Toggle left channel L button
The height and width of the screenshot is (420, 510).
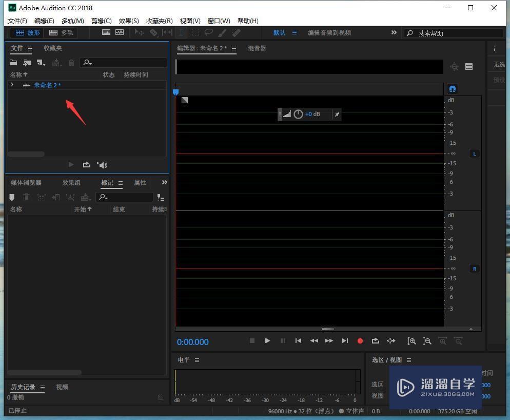pyautogui.click(x=474, y=154)
